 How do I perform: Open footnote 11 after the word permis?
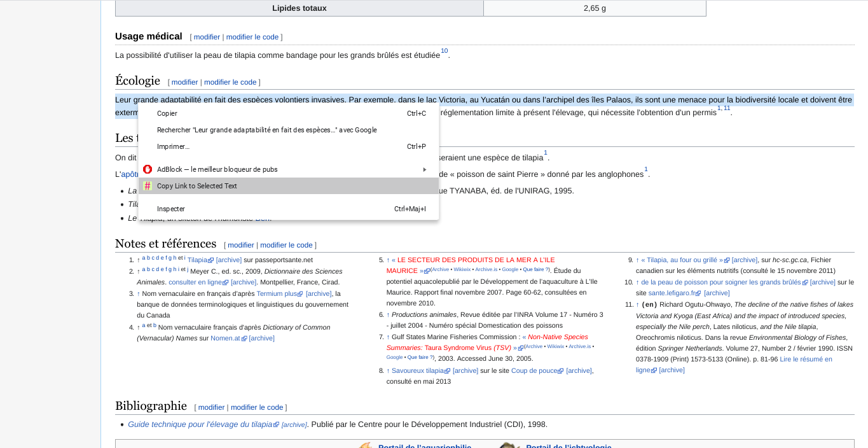pos(727,108)
